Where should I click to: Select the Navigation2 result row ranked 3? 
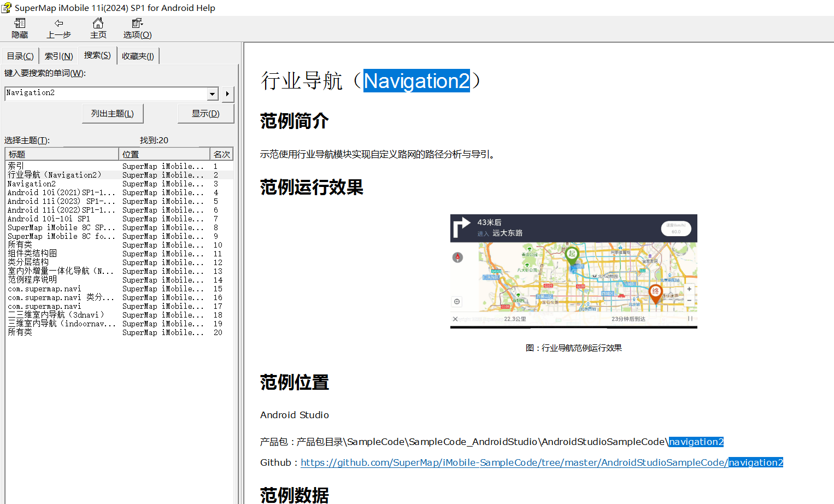click(119, 184)
